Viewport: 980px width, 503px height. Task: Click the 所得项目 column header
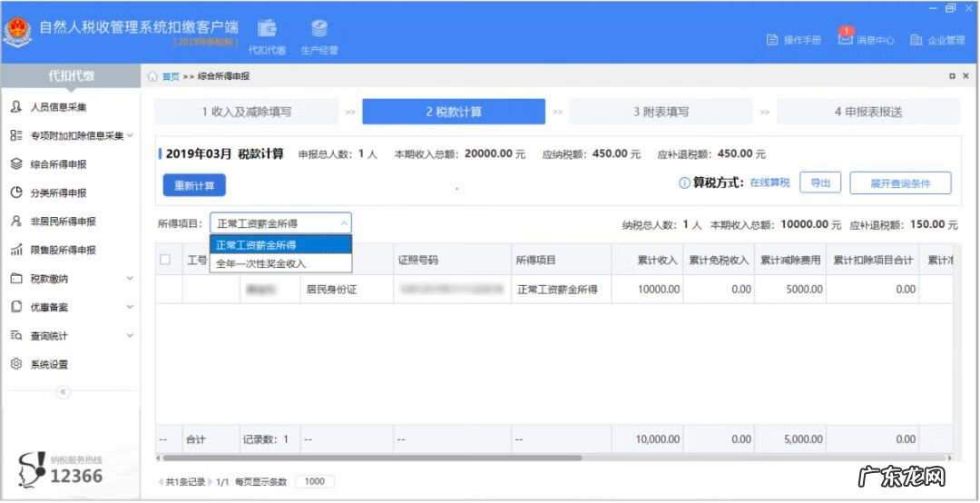562,260
